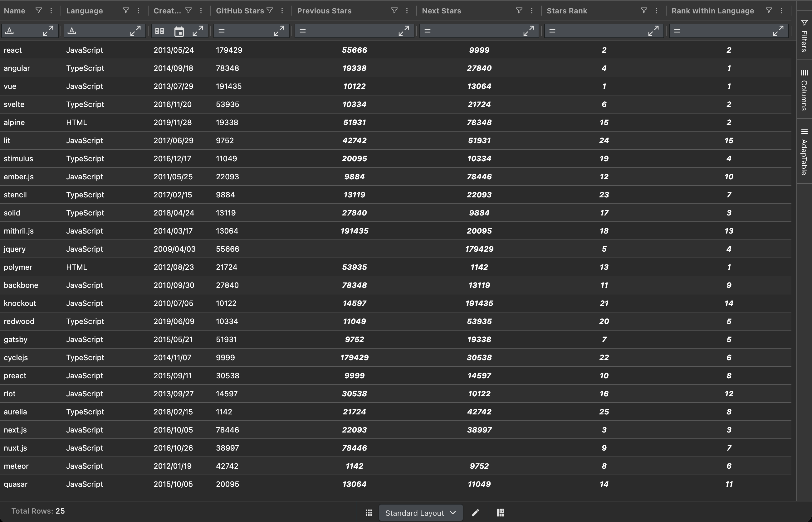Image resolution: width=812 pixels, height=522 pixels.
Task: Open the Columns side panel tab
Action: pyautogui.click(x=804, y=90)
